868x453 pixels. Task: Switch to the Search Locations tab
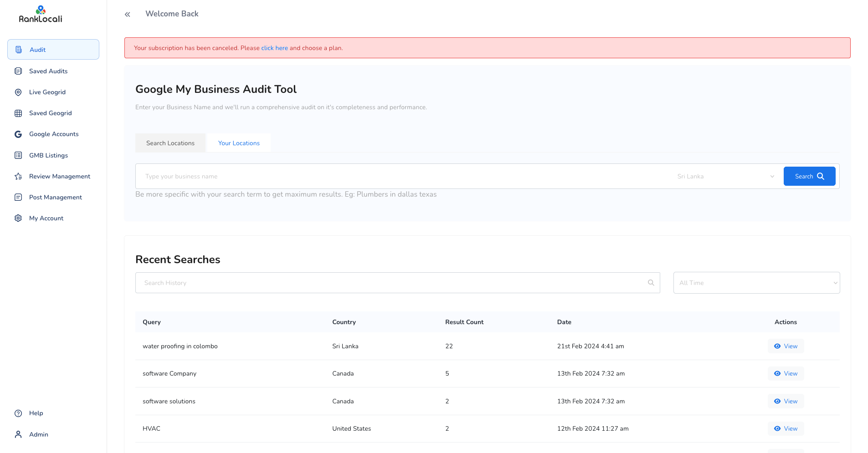point(170,143)
